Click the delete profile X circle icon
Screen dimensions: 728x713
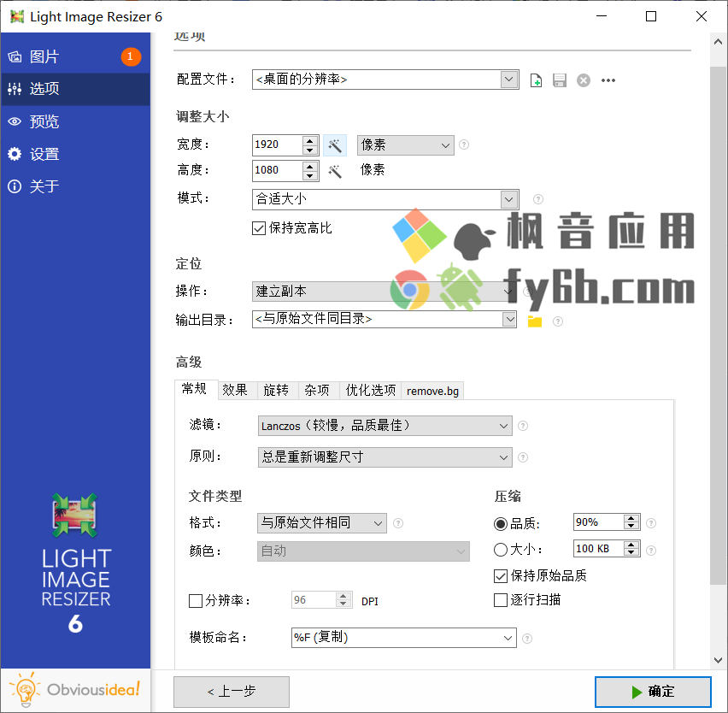[x=584, y=80]
